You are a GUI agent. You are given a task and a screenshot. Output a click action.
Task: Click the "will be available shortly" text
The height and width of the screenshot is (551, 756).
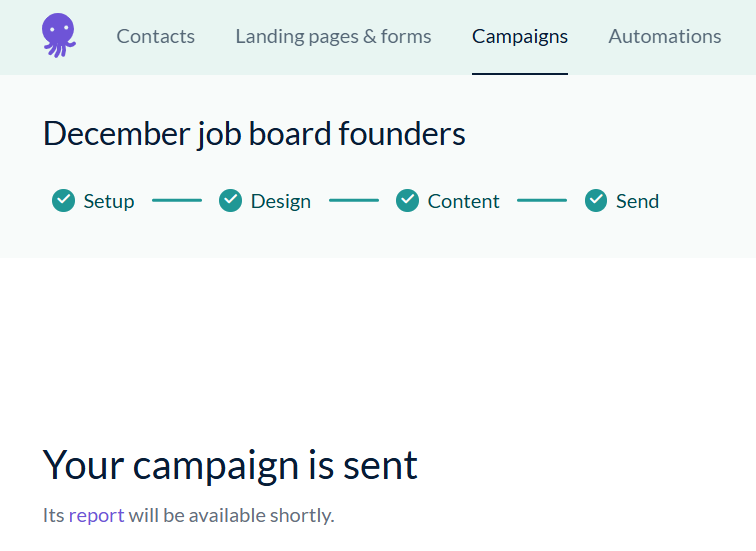click(x=231, y=516)
